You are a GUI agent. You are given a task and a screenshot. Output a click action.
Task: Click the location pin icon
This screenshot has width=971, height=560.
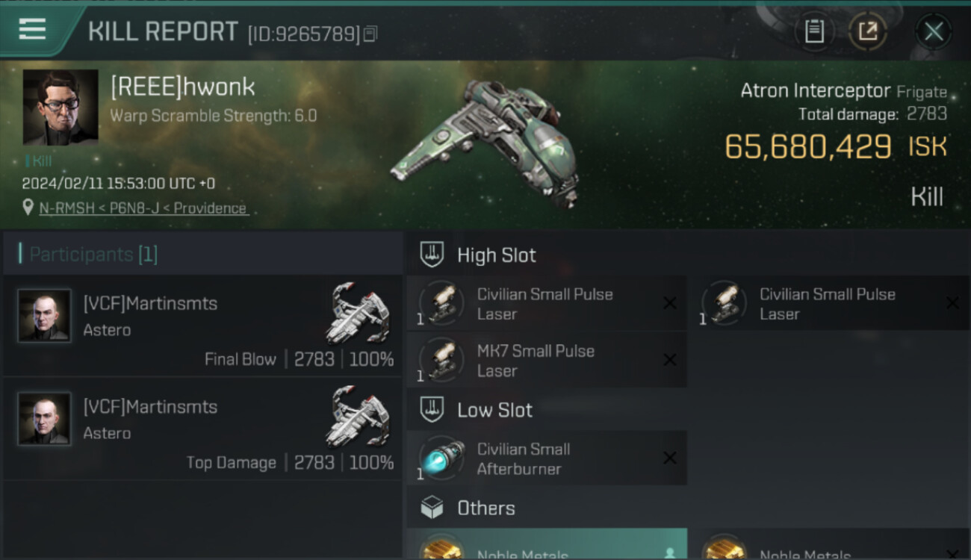28,208
